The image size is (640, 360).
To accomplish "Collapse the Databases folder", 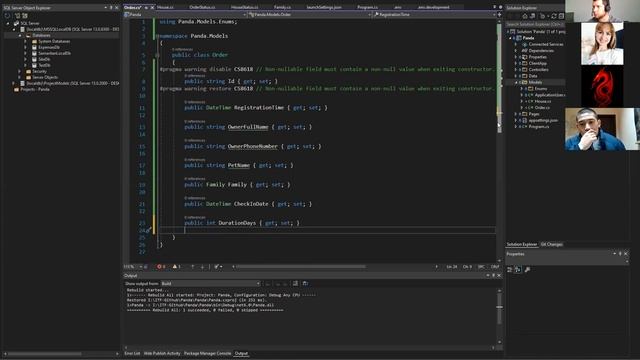I will (20, 36).
